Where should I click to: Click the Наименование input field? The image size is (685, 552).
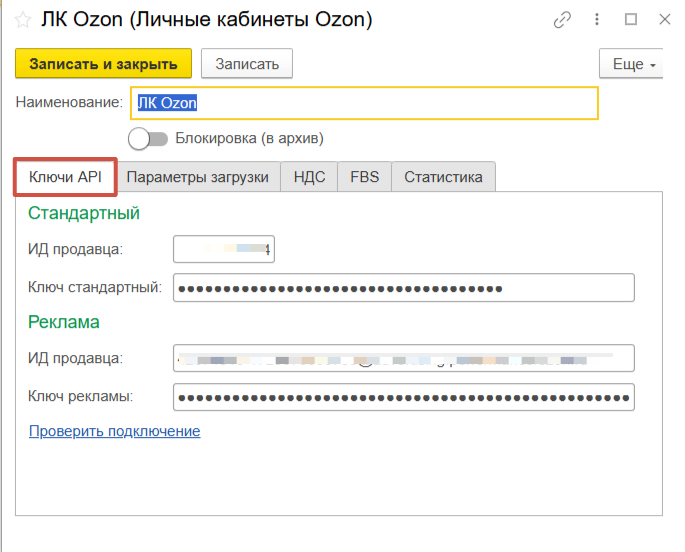[364, 102]
